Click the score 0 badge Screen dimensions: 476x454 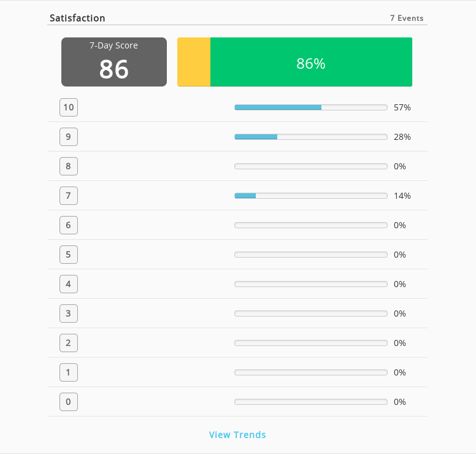pos(69,402)
